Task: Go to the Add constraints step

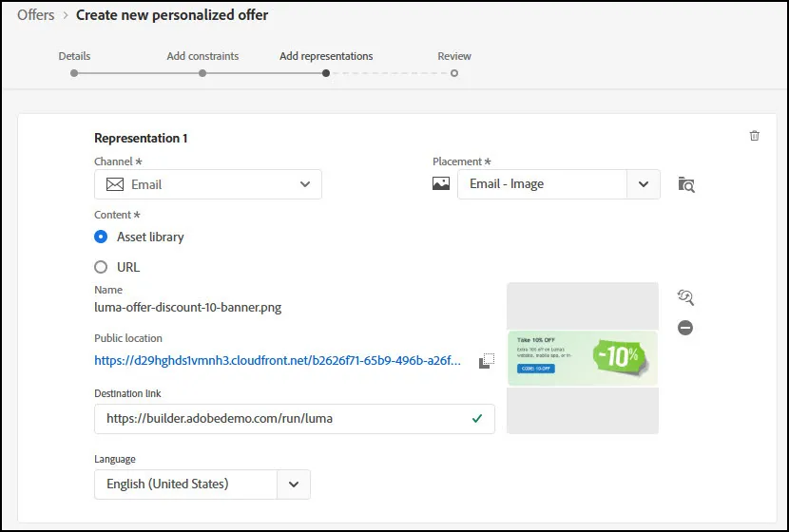Action: (x=202, y=56)
